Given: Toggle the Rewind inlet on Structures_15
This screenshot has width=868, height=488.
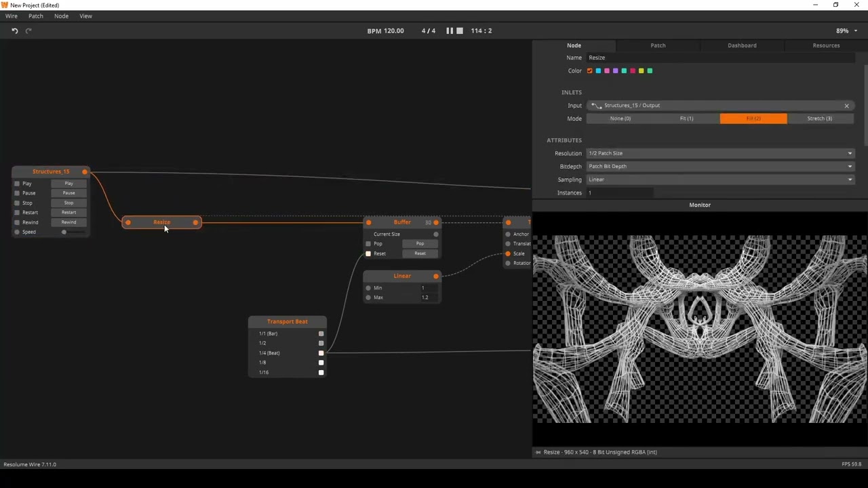Looking at the screenshot, I should pyautogui.click(x=17, y=222).
